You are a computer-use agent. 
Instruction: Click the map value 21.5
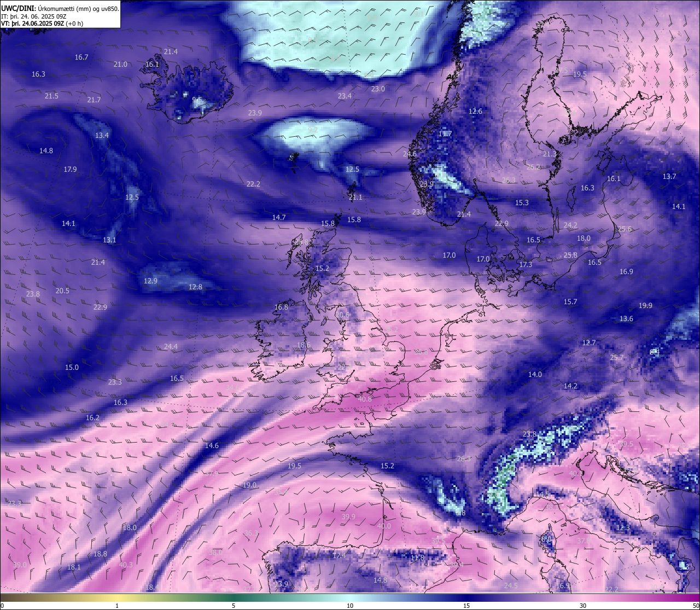[x=51, y=96]
